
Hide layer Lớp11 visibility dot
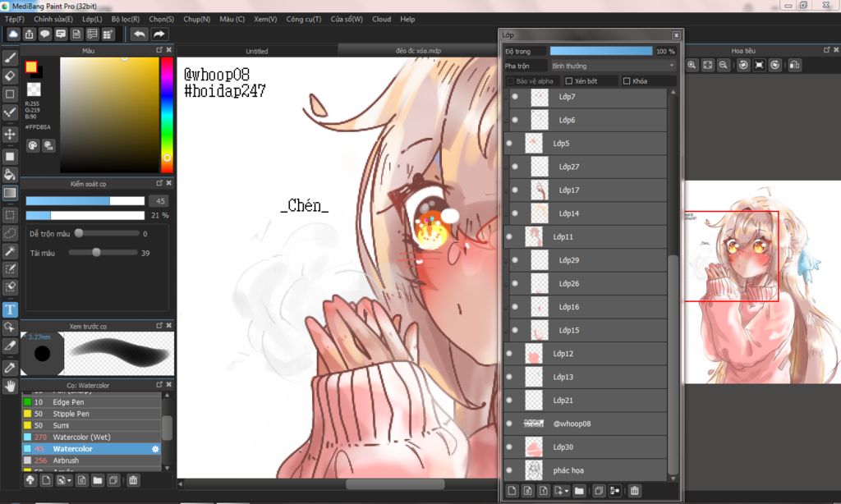point(509,236)
